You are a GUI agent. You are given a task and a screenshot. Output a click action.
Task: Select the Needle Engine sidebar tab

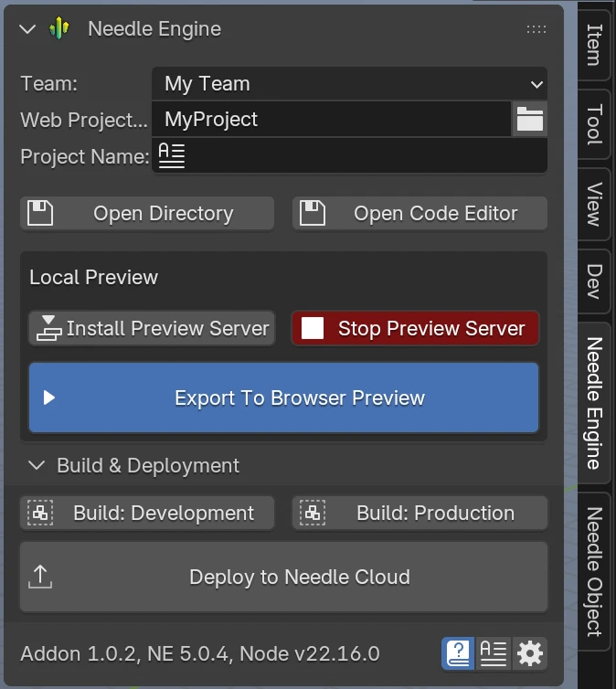(593, 403)
